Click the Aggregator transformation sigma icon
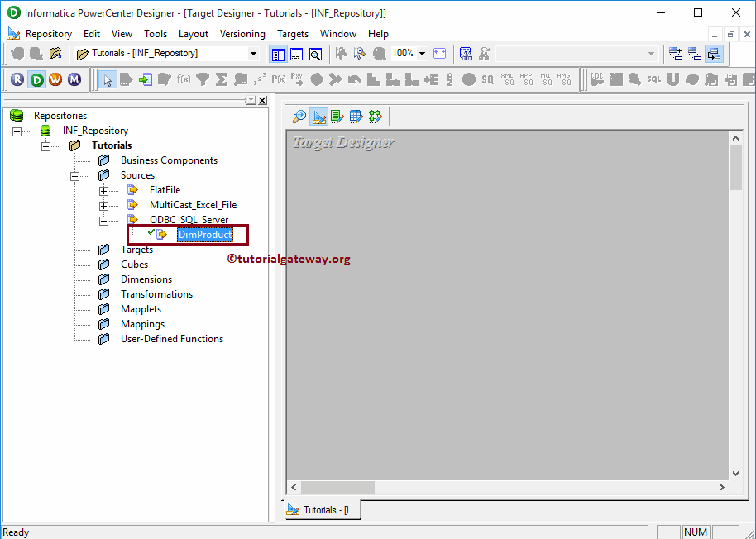This screenshot has height=539, width=756. point(222,79)
